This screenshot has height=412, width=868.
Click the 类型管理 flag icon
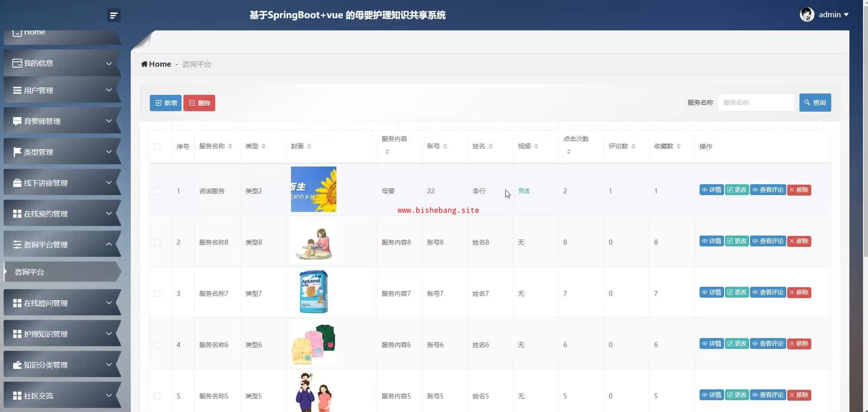[17, 152]
